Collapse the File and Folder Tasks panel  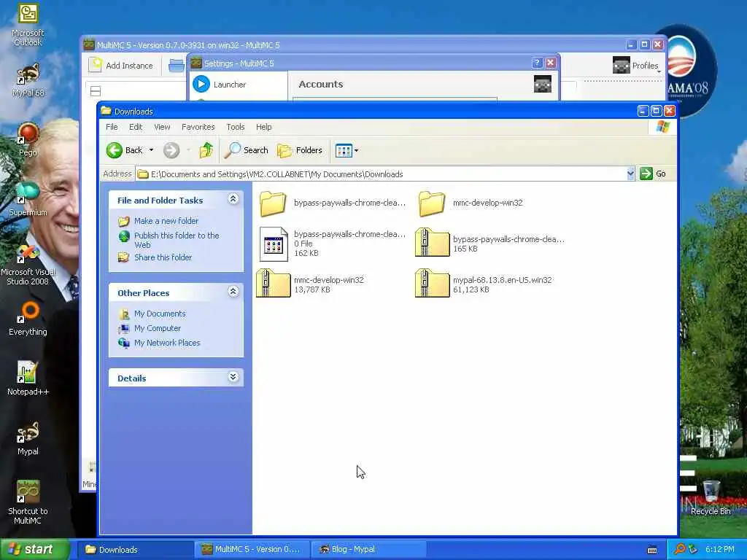233,199
